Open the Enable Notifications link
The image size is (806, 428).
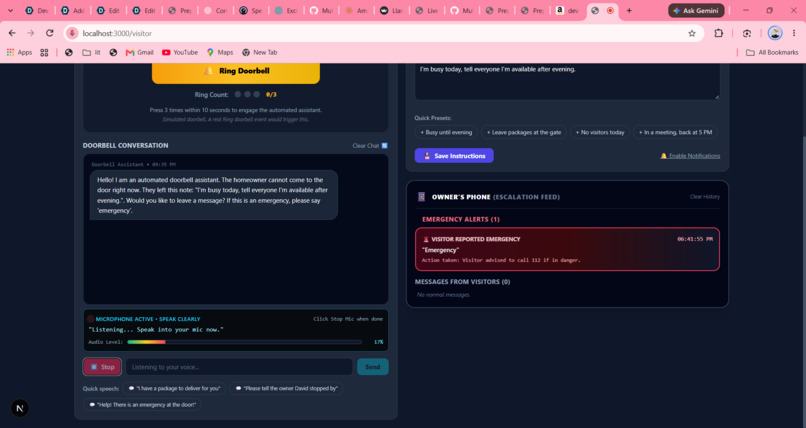tap(694, 156)
